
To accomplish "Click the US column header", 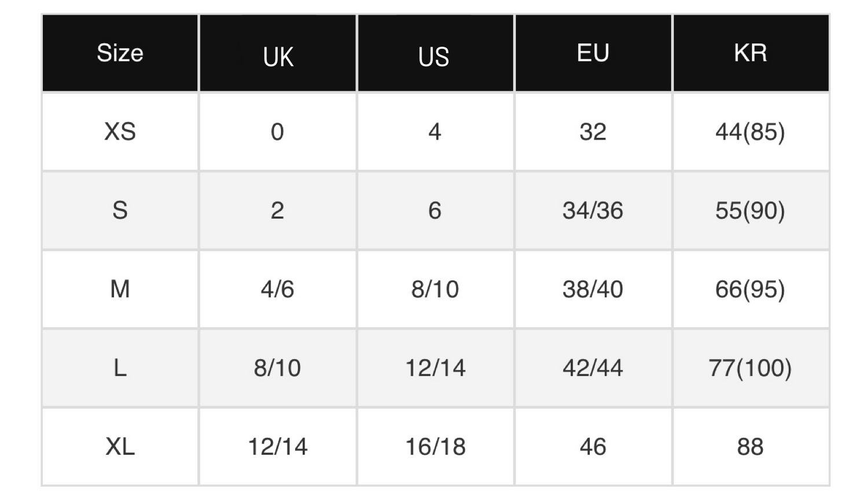I will tap(434, 57).
